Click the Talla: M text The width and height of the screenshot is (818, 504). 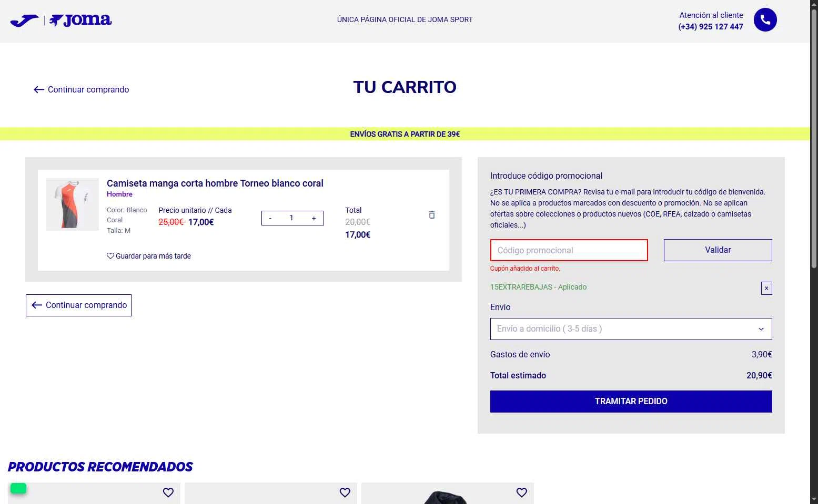[118, 231]
